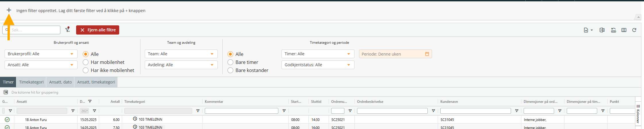The height and width of the screenshot is (129, 644).
Task: Expand the 'Timer: Alle' dropdown
Action: (318, 54)
